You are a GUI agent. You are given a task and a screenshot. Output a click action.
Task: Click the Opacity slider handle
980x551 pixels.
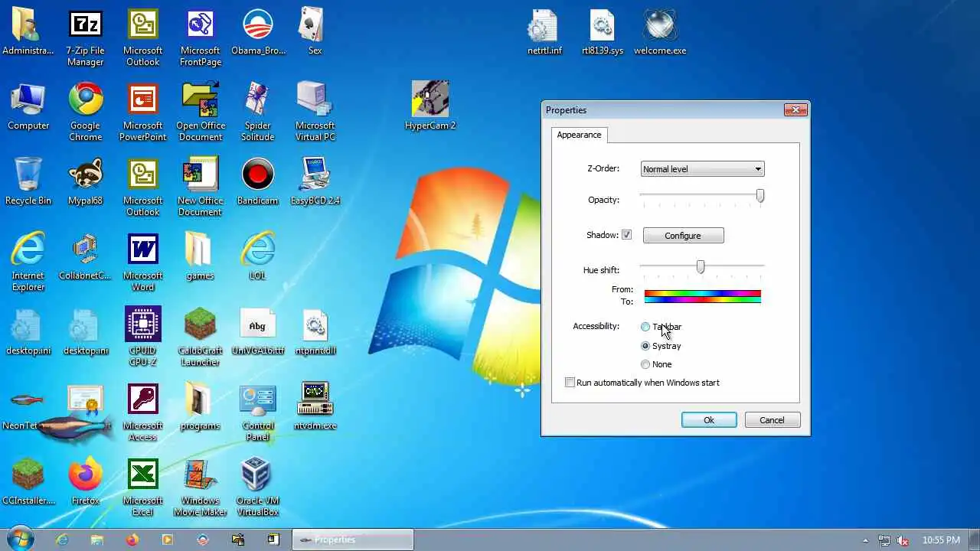(x=760, y=197)
